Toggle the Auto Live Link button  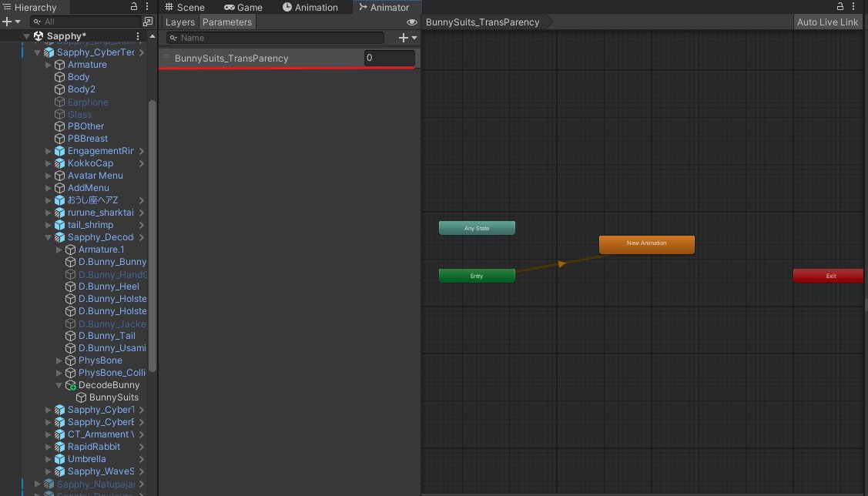(x=827, y=22)
